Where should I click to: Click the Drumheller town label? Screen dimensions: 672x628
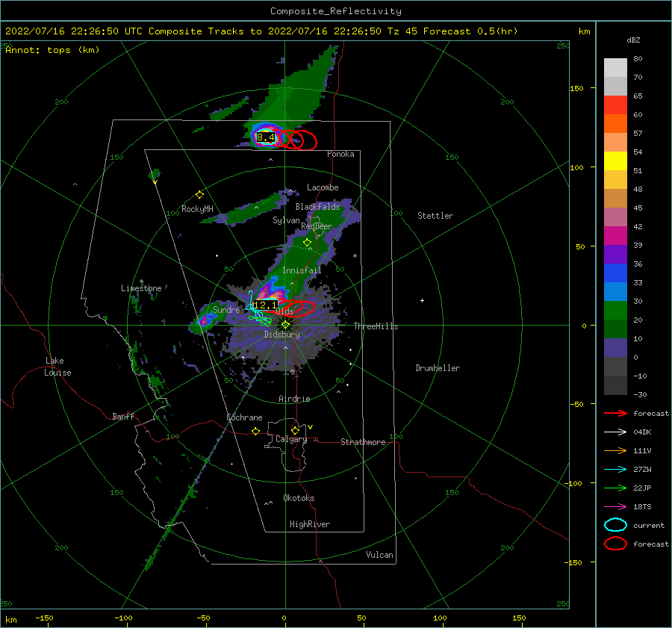pyautogui.click(x=438, y=368)
